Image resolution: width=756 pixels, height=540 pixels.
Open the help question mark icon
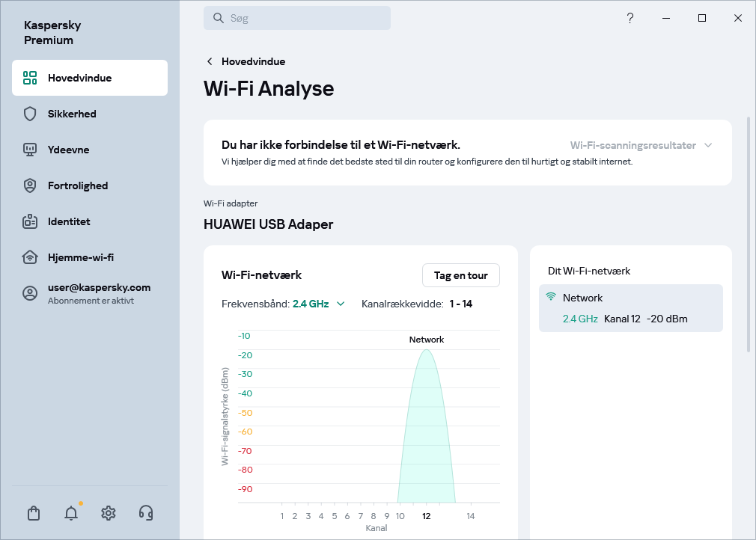pos(630,18)
